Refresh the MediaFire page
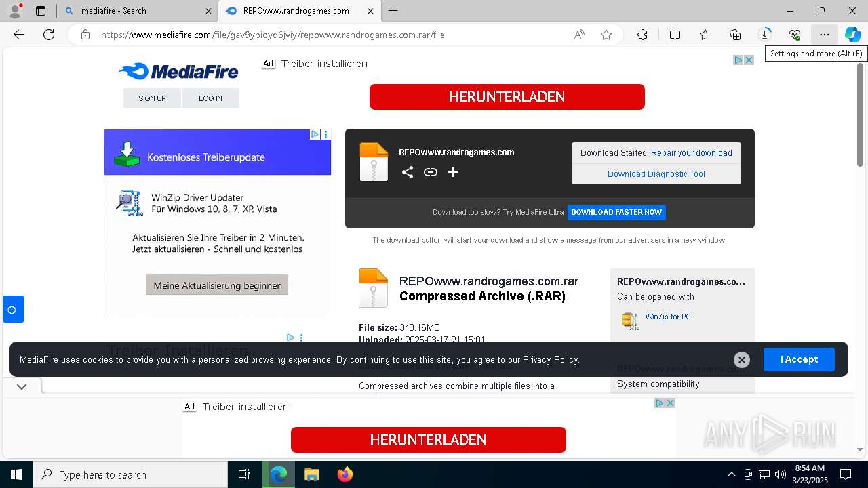The image size is (868, 488). pyautogui.click(x=49, y=35)
